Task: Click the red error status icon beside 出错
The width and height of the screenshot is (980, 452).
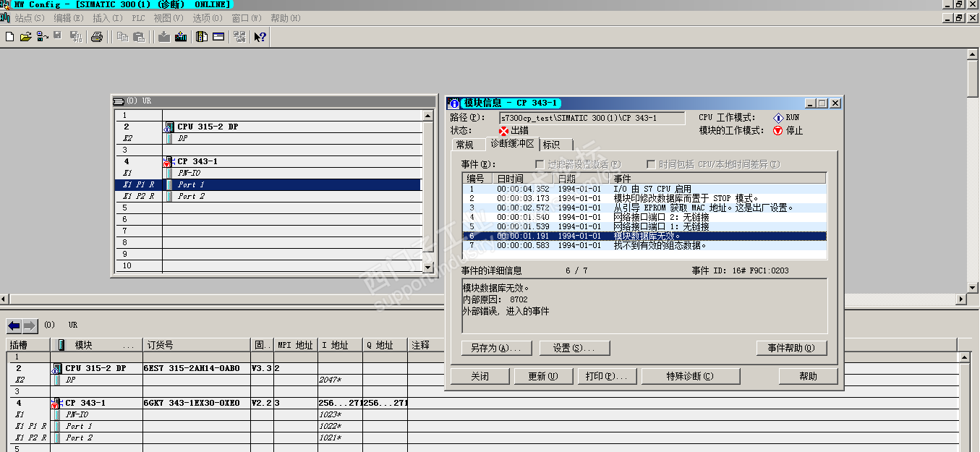Action: 504,130
